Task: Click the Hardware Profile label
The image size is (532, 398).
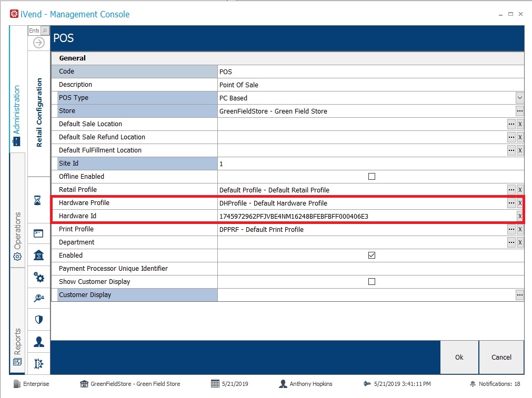Action: [x=84, y=203]
